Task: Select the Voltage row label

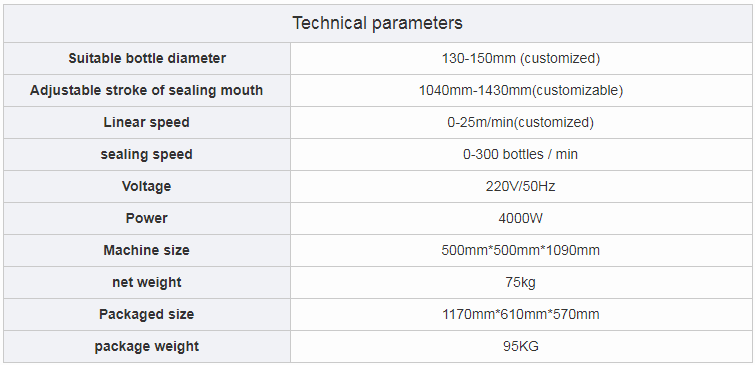Action: [x=147, y=186]
